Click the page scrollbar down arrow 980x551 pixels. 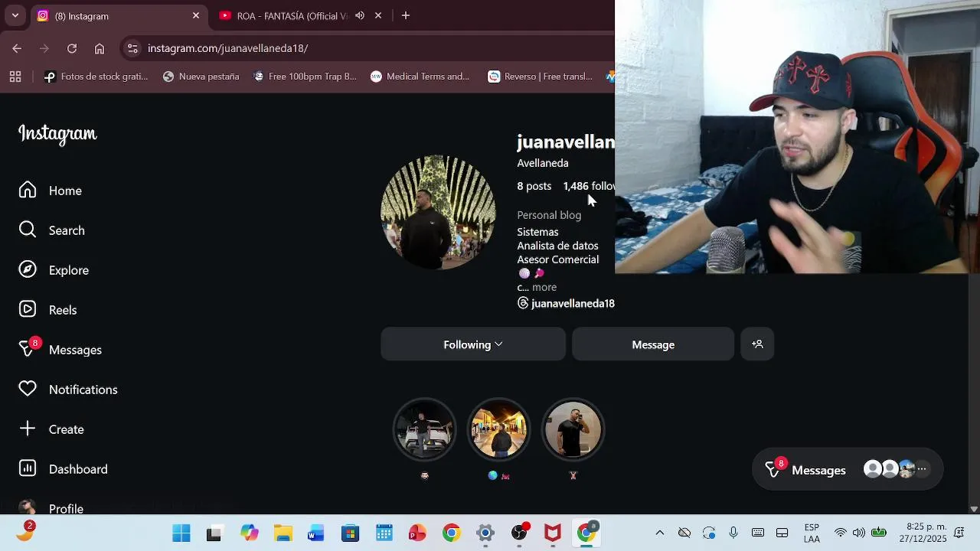coord(974,509)
